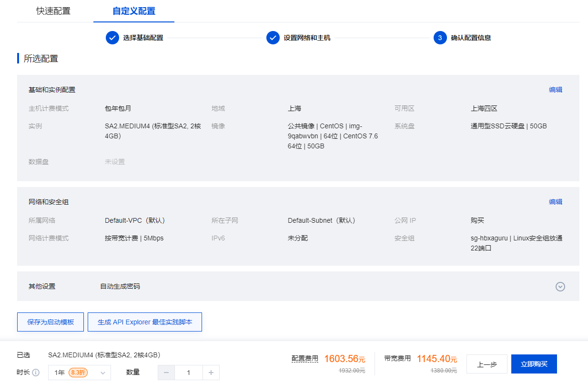Click the plus icon to increase 数量
The image size is (588, 384).
point(211,373)
